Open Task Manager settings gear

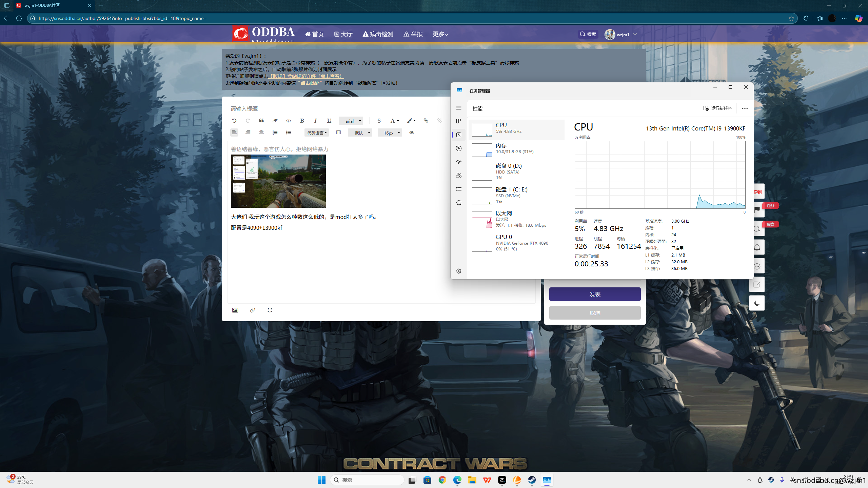[459, 271]
